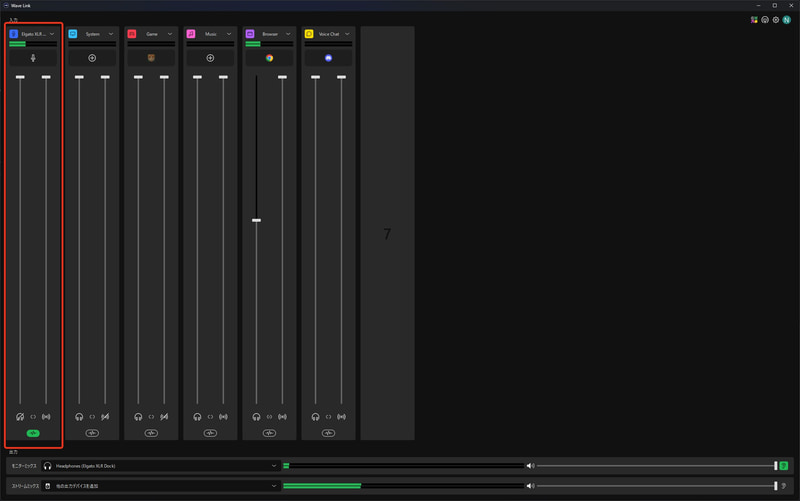This screenshot has height=501, width=800.
Task: Click the link faders icon on Voice Chat
Action: pyautogui.click(x=329, y=417)
